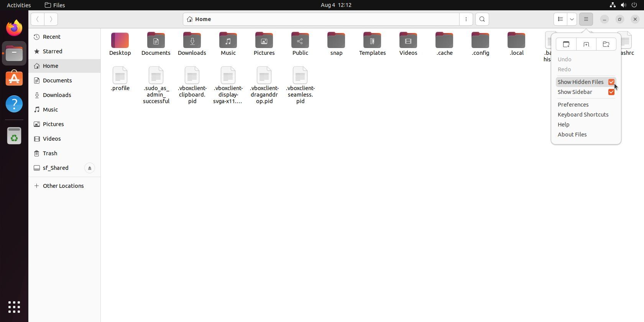Open Trash in the sidebar
Image resolution: width=644 pixels, height=322 pixels.
pos(64,153)
